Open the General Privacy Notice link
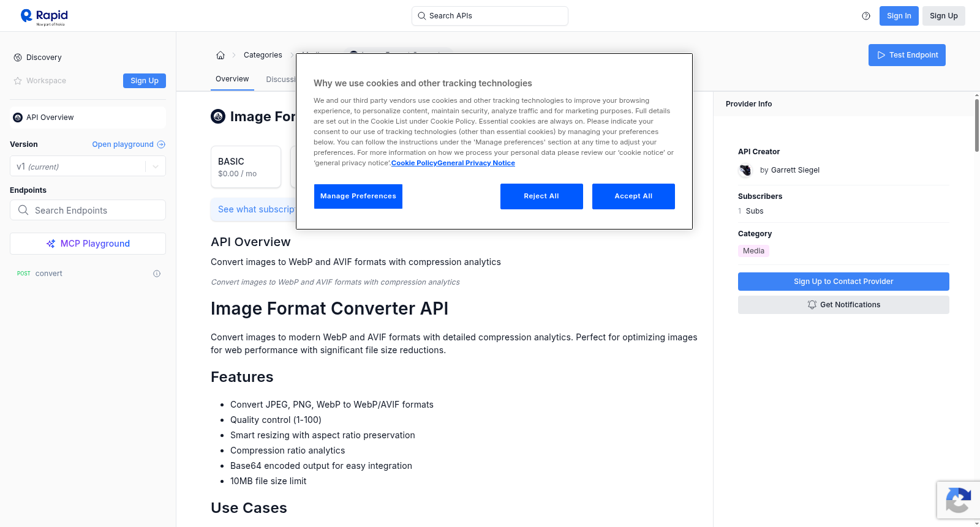This screenshot has width=980, height=527. click(476, 163)
